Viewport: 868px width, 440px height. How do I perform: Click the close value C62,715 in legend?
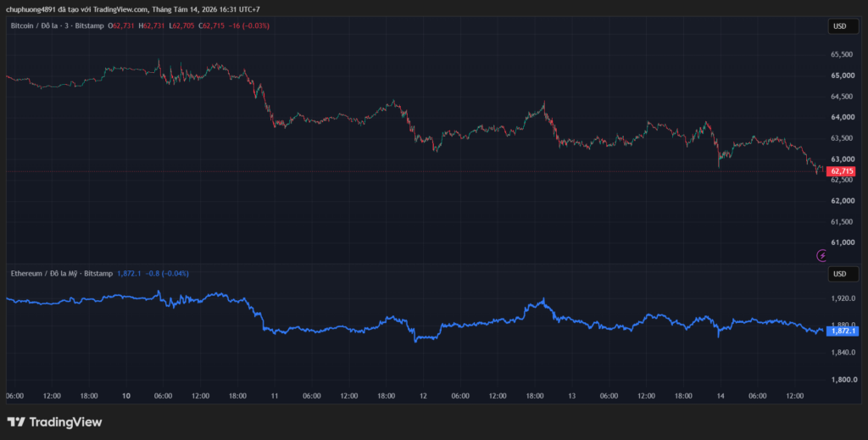pos(211,25)
